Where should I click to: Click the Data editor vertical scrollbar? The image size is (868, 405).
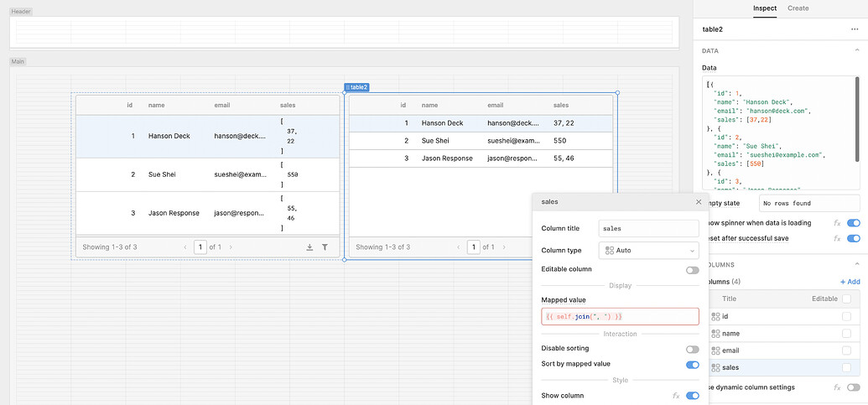857,120
